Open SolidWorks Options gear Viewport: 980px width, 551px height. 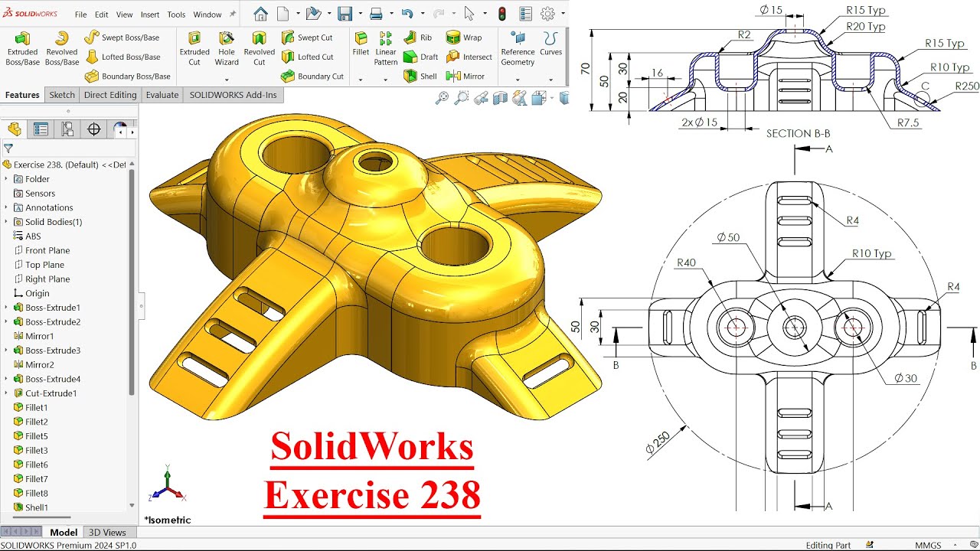547,14
